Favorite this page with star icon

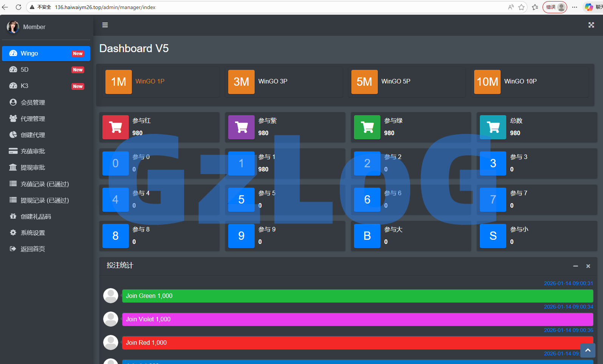point(521,7)
